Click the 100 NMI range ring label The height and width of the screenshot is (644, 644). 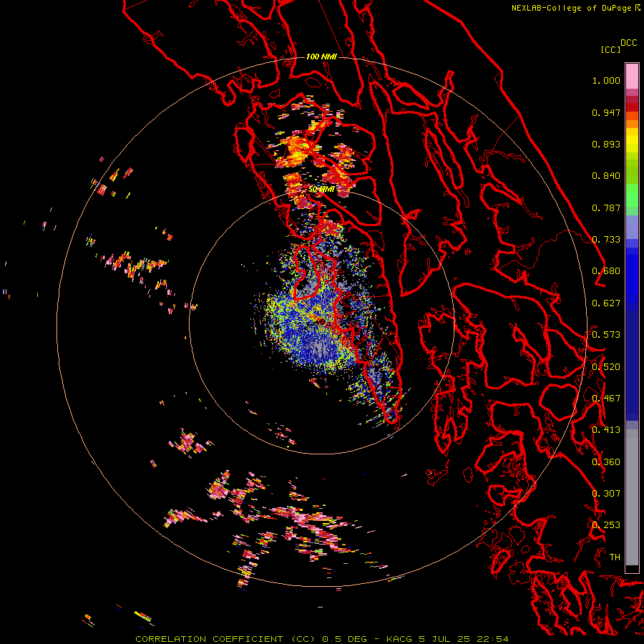point(321,57)
